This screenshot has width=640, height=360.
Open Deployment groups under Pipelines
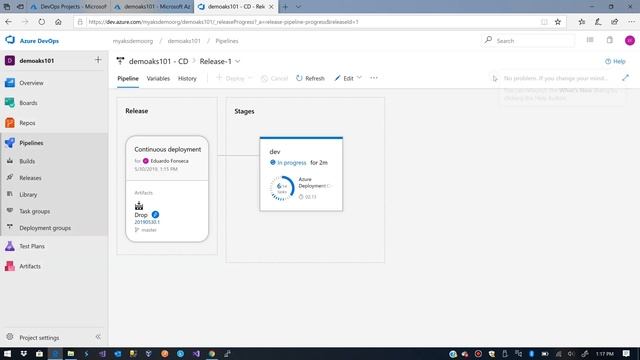[x=45, y=228]
